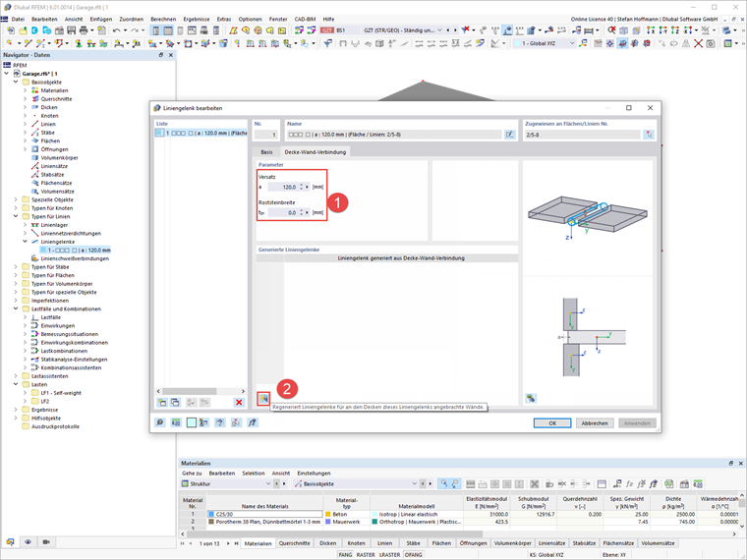This screenshot has width=747, height=560.
Task: Click the red X cancel icon in second toolbar
Action: (699, 43)
